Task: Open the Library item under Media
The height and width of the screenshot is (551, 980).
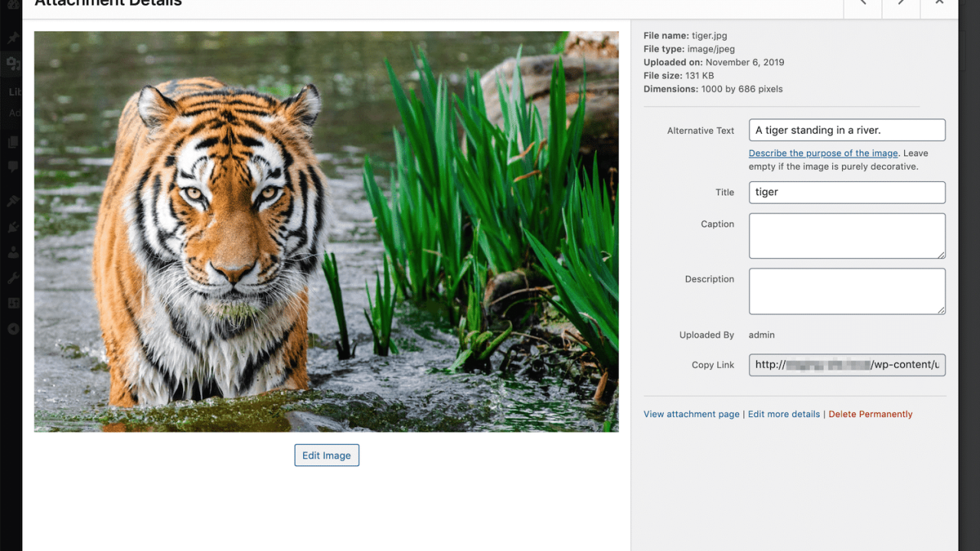Action: pos(14,91)
